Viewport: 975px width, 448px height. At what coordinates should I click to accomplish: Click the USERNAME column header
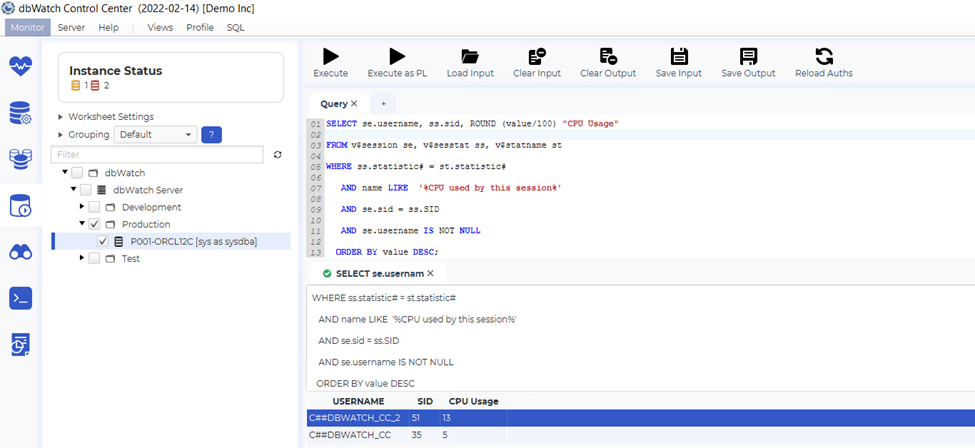(358, 401)
